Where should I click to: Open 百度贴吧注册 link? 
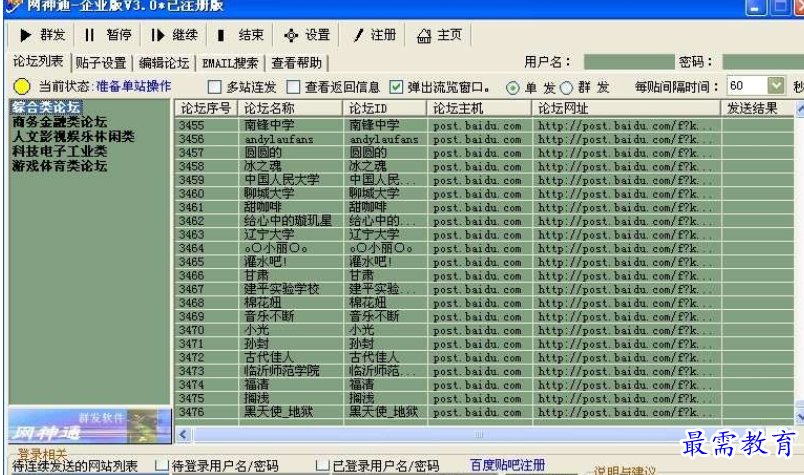pos(507,465)
